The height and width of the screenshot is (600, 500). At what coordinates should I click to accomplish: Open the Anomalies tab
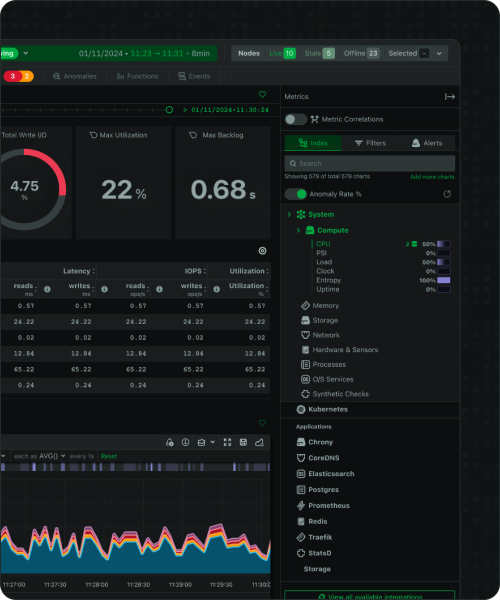click(x=75, y=76)
